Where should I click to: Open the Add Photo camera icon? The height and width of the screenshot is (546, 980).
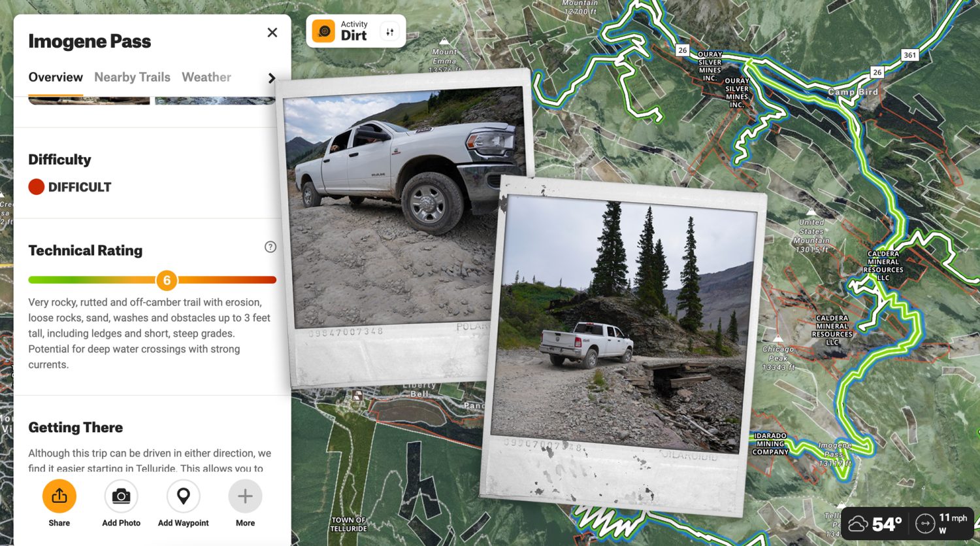pos(121,496)
